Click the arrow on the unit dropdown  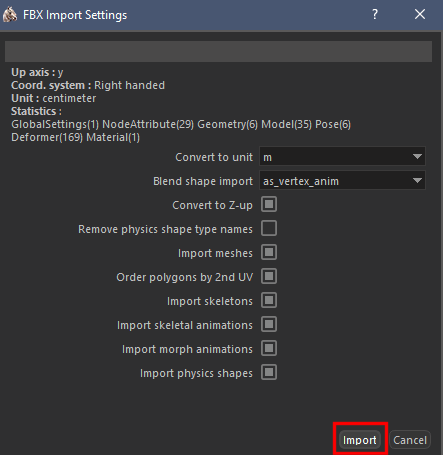[417, 157]
